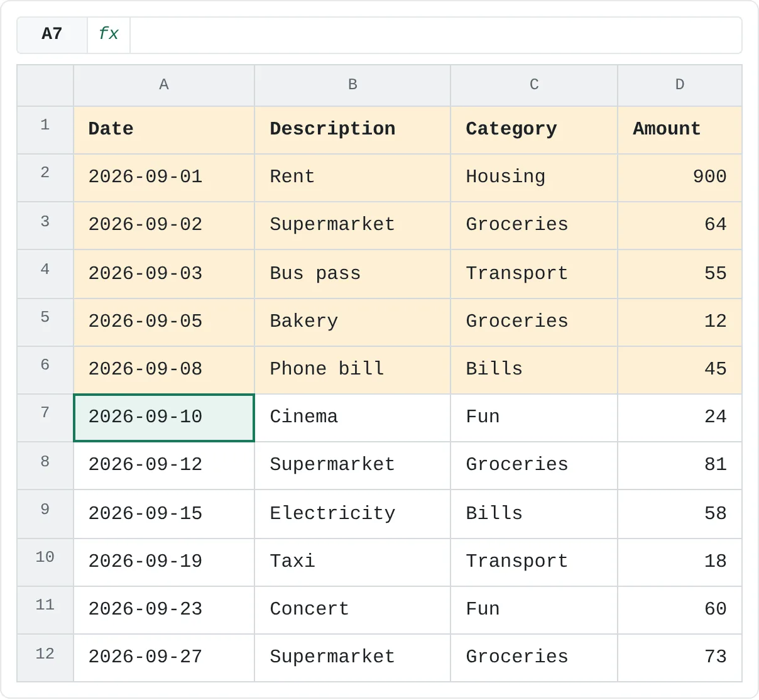Select row 12 by its row number
The height and width of the screenshot is (700, 759).
click(x=45, y=658)
